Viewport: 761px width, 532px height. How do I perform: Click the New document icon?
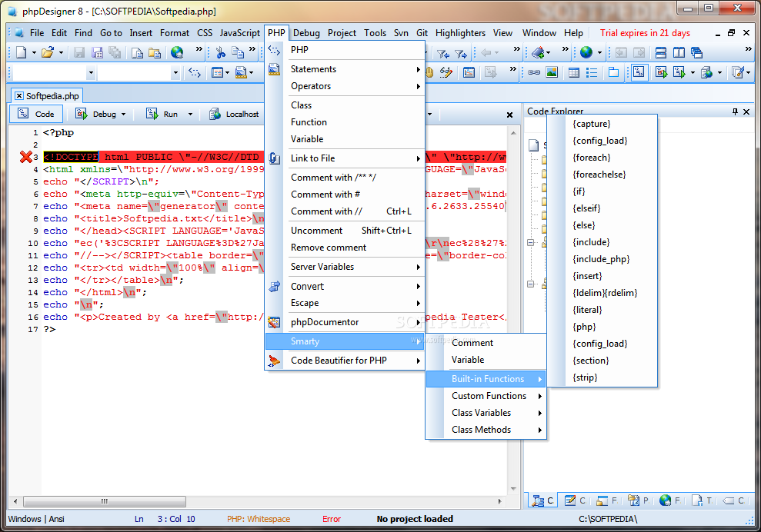(21, 52)
